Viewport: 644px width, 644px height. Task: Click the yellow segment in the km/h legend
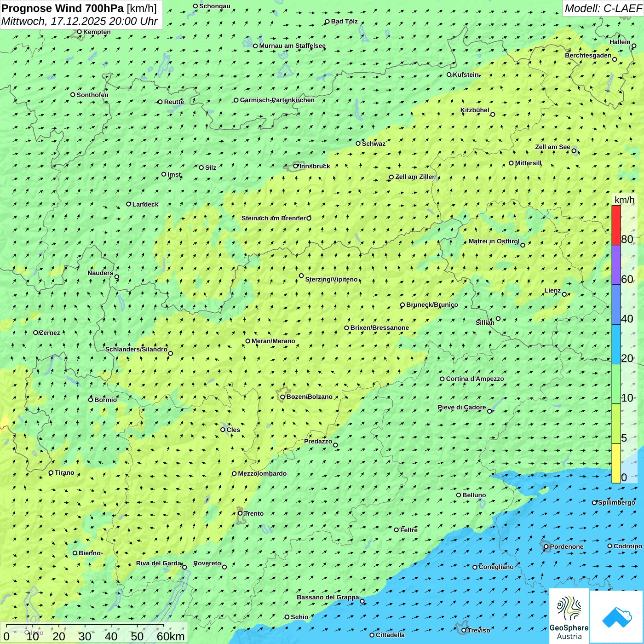[x=616, y=463]
